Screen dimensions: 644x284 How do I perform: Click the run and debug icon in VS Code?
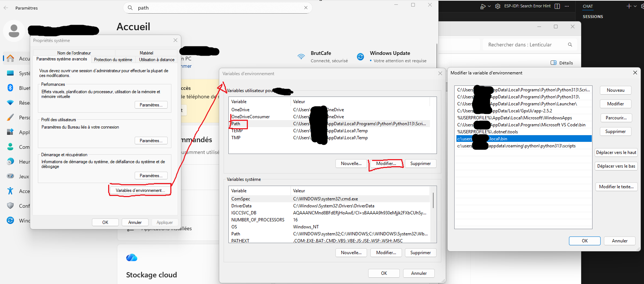pyautogui.click(x=483, y=6)
